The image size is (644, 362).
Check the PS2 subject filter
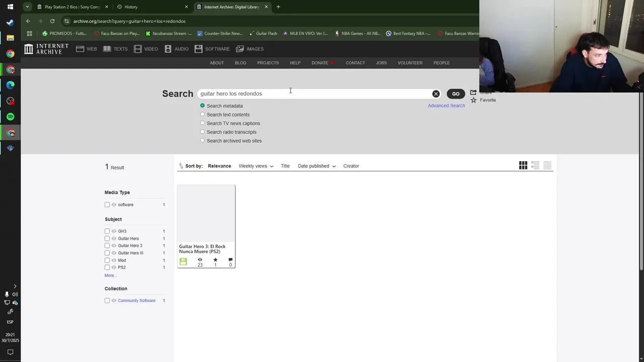point(107,267)
